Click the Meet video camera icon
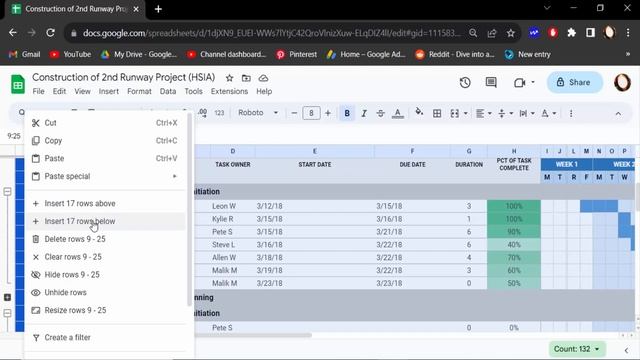Viewport: 640px width, 360px height. click(x=519, y=83)
